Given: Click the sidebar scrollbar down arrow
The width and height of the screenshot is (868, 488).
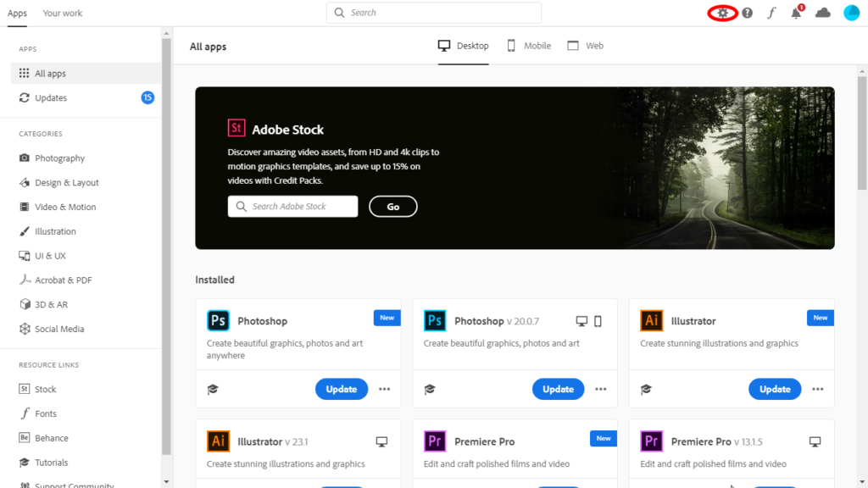Looking at the screenshot, I should (167, 482).
